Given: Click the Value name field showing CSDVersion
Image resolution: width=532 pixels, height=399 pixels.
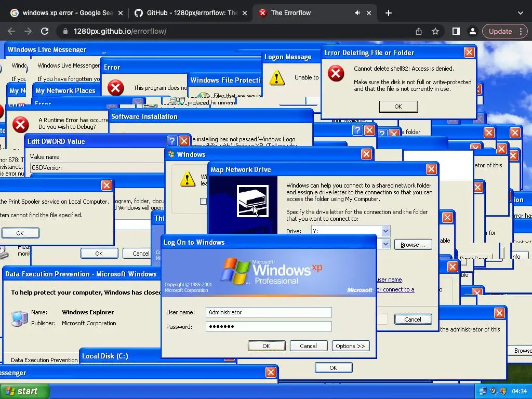Looking at the screenshot, I should (97, 168).
